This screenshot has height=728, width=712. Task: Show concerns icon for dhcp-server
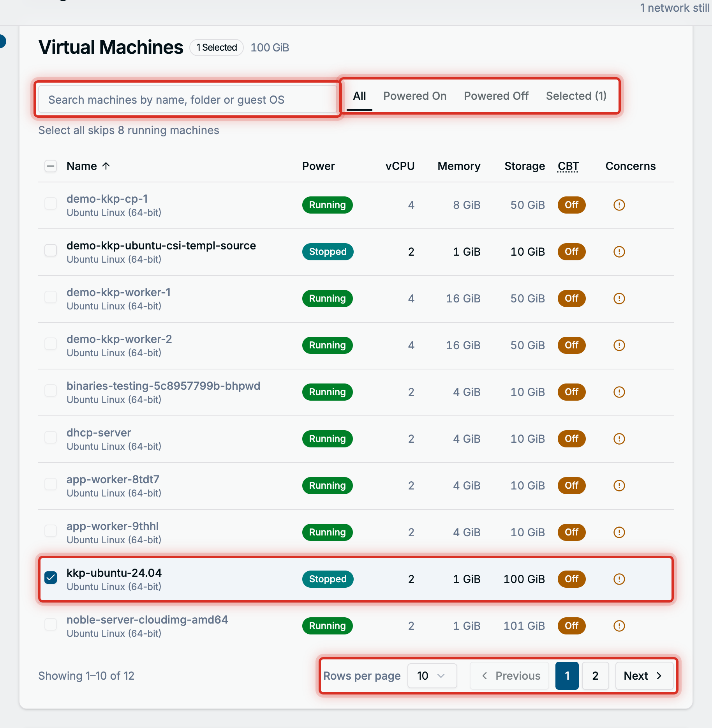(619, 439)
